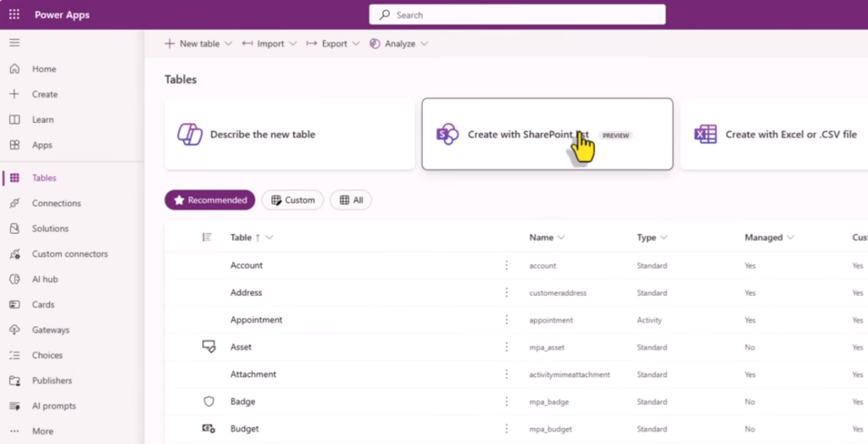Click the column list icon in header
This screenshot has width=868, height=444.
[207, 237]
